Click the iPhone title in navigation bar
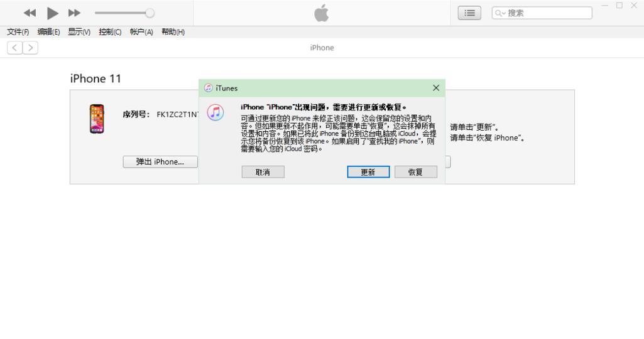This screenshot has height=339, width=644. tap(322, 48)
